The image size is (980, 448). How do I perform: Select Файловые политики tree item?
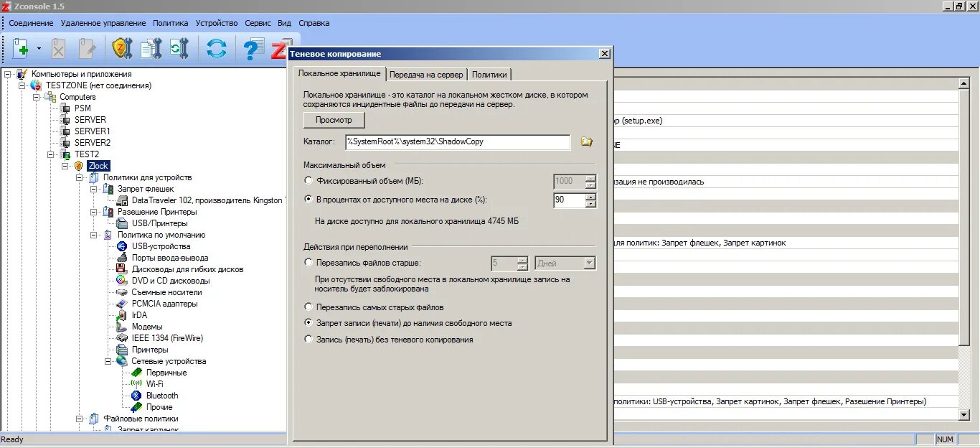141,419
